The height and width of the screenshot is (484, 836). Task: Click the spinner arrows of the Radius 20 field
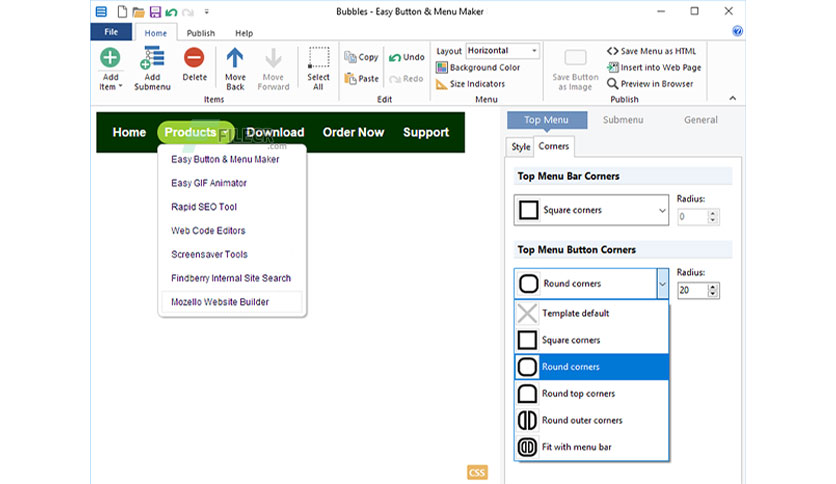(713, 291)
